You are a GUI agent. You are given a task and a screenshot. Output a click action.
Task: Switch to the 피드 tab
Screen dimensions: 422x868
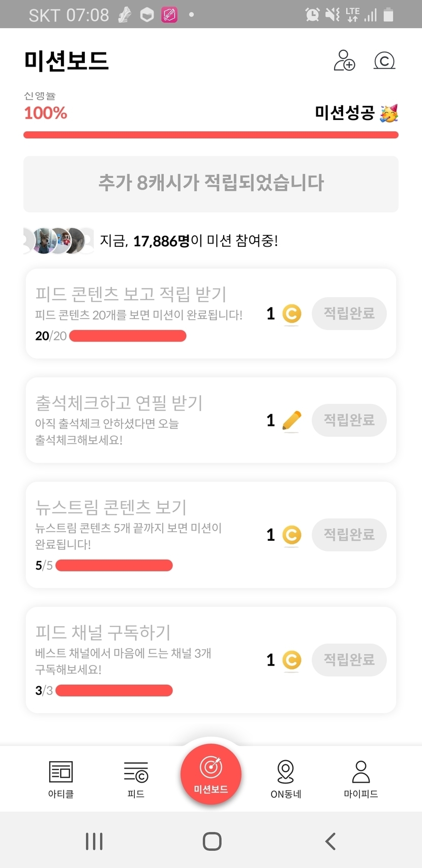point(136,778)
